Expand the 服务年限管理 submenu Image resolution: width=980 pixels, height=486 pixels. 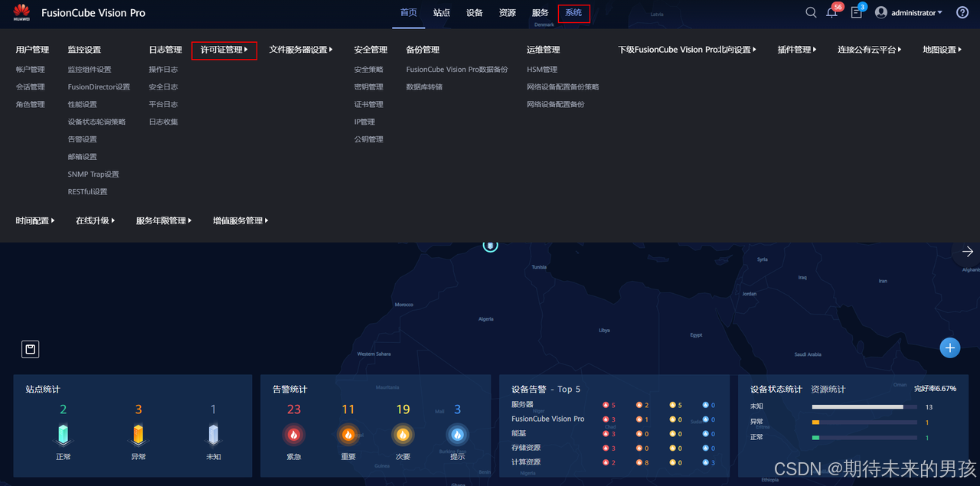click(164, 220)
